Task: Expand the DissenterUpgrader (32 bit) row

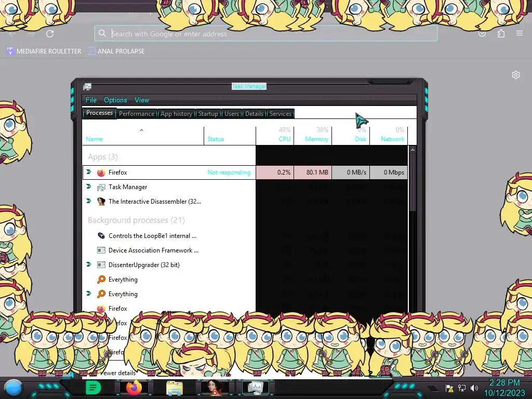Action: (89, 264)
